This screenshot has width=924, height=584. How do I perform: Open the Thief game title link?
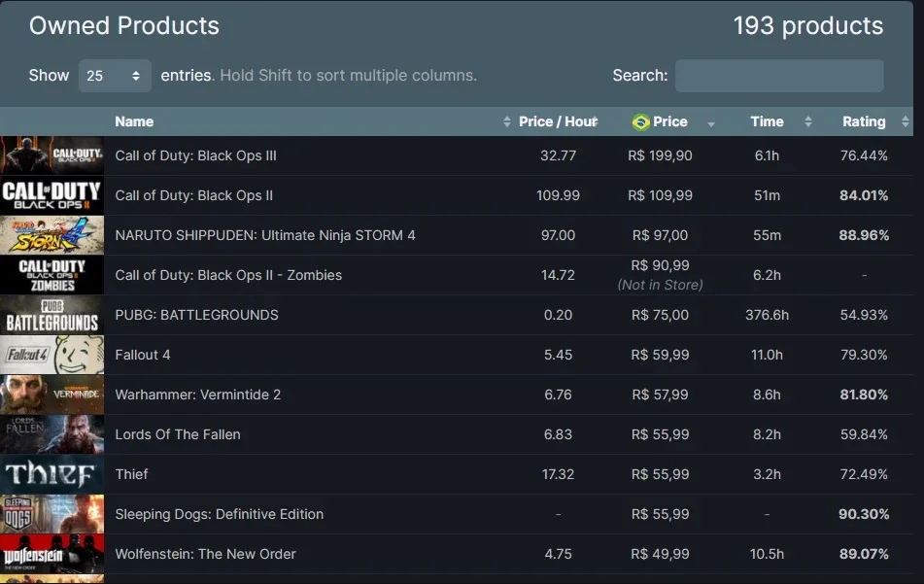(131, 474)
